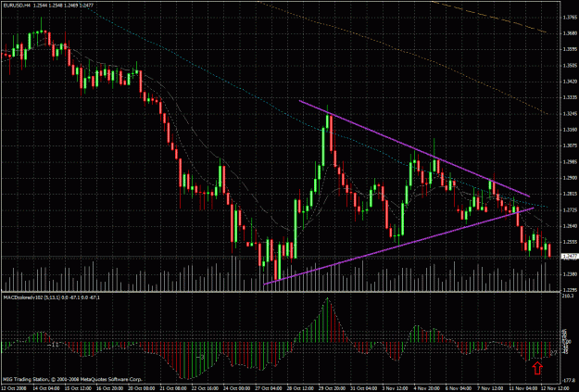The height and width of the screenshot is (392, 579).
Task: Click the -177.8 MACD scale minimum label
Action: [567, 381]
